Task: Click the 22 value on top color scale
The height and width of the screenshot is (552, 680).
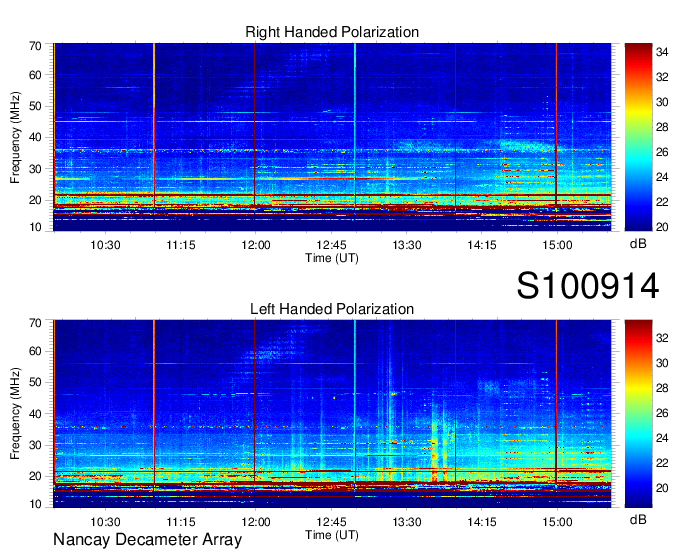Action: click(662, 202)
